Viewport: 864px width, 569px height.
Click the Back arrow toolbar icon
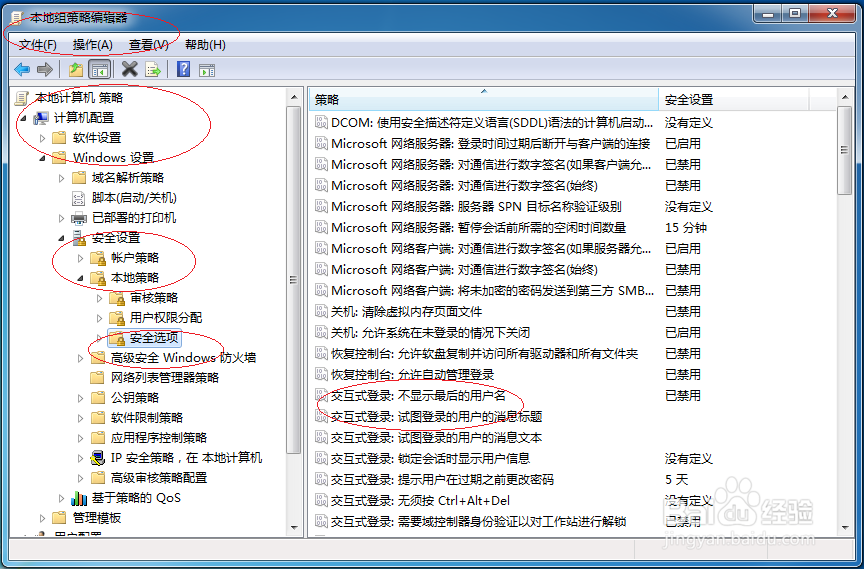point(22,69)
